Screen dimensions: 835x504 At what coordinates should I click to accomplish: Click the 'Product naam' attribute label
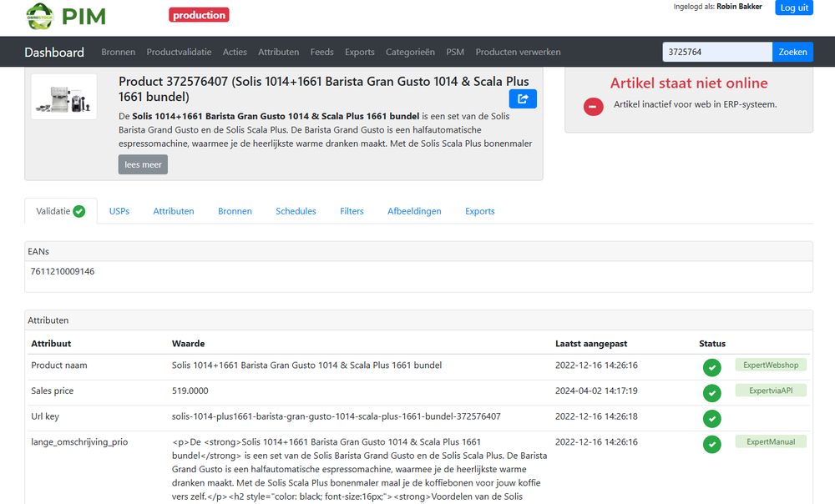pos(59,365)
